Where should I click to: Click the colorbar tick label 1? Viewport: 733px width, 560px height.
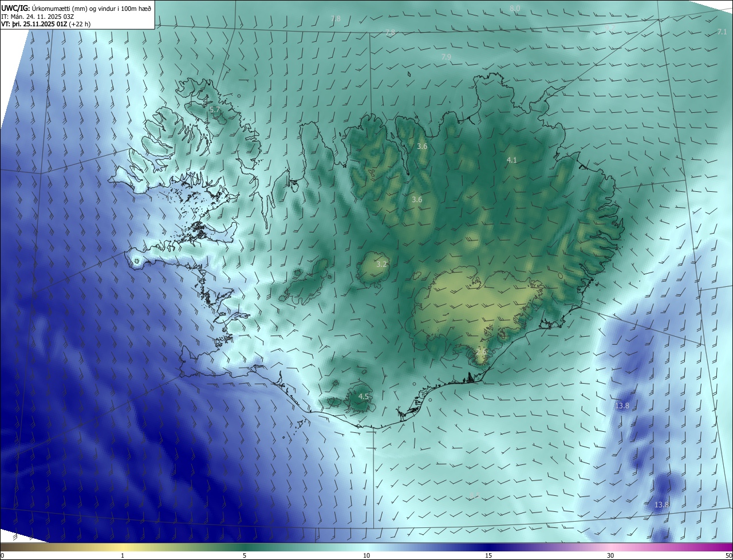pyautogui.click(x=123, y=556)
